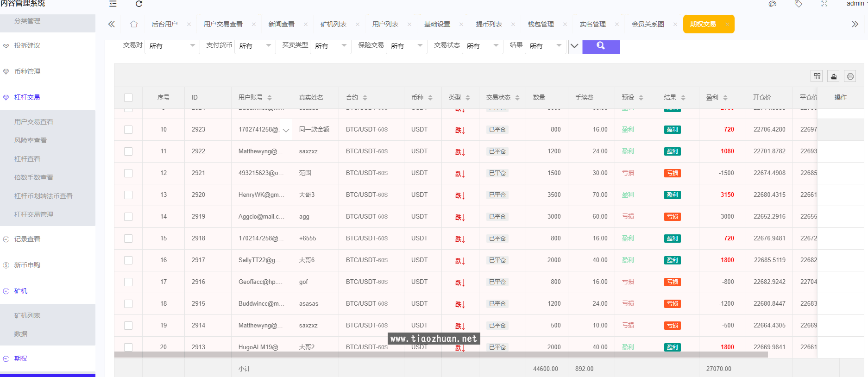Expand more filters chevron beside search
Screen dimensions: 868x377
[x=575, y=46]
